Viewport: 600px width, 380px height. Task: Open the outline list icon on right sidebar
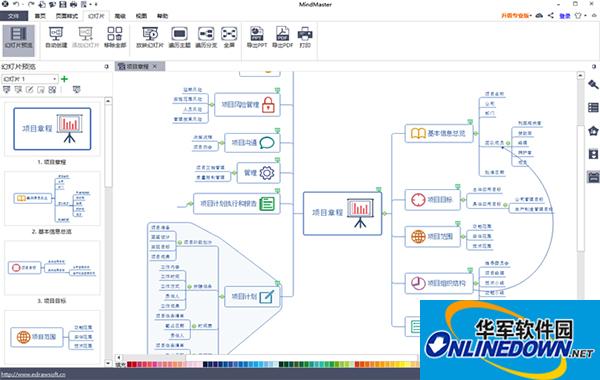coord(593,108)
